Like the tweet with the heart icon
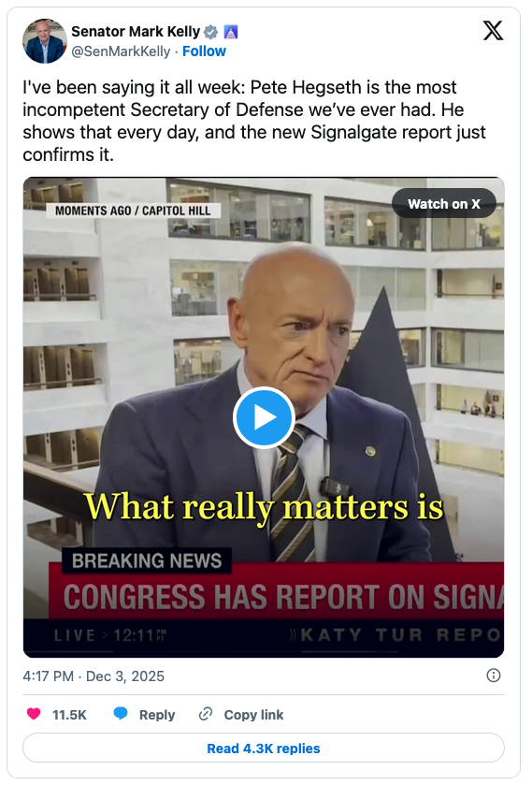 (34, 713)
